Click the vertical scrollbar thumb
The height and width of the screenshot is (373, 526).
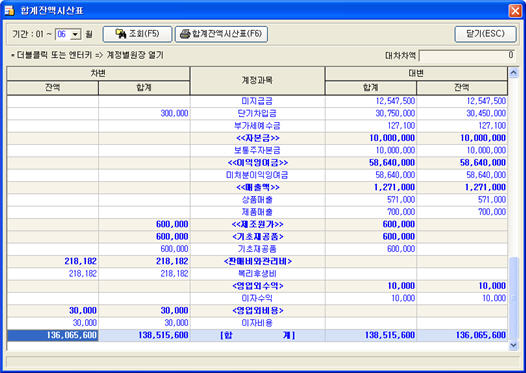click(x=513, y=298)
